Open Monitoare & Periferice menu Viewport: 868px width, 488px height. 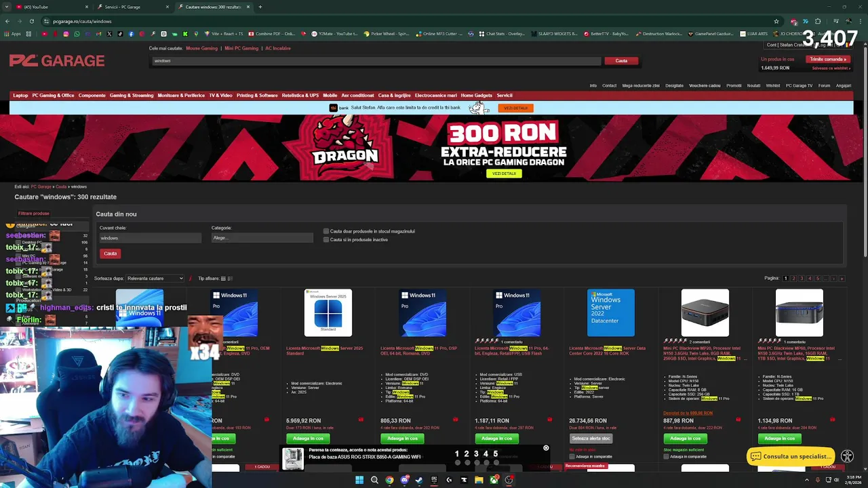[x=181, y=96]
